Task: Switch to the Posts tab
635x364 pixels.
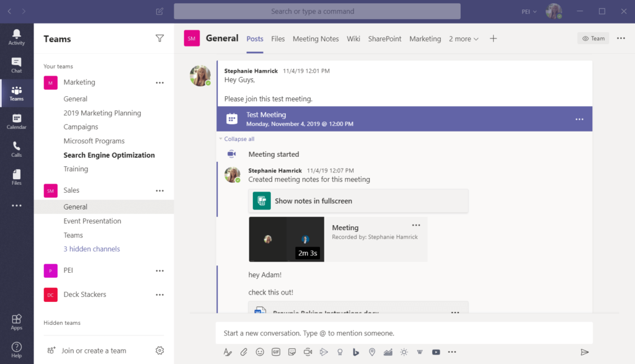Action: point(255,39)
